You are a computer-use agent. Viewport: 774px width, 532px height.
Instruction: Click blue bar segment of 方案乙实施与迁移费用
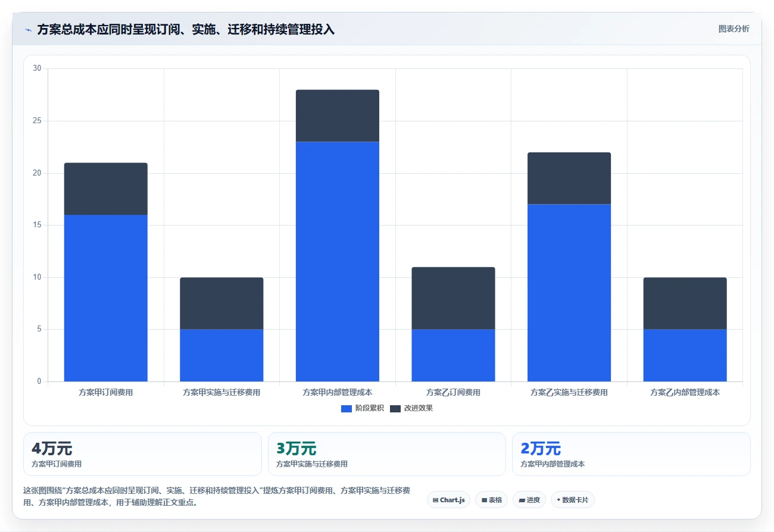569,293
